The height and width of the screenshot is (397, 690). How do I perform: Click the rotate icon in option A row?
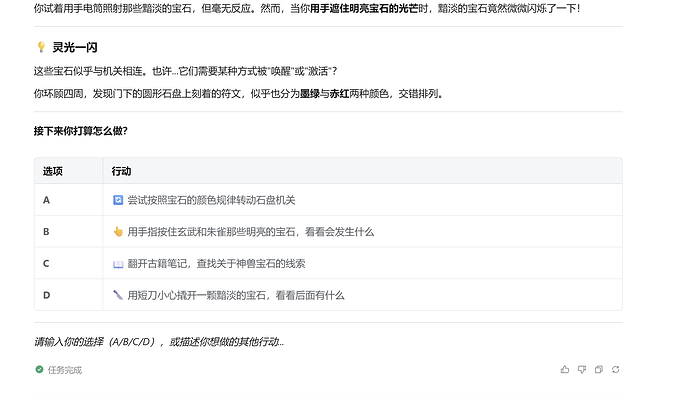pos(118,200)
